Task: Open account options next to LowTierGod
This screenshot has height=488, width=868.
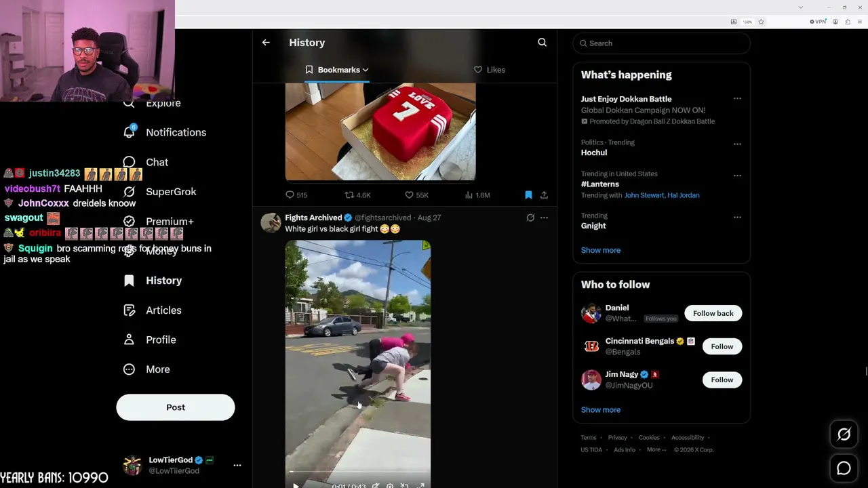Action: (x=237, y=465)
